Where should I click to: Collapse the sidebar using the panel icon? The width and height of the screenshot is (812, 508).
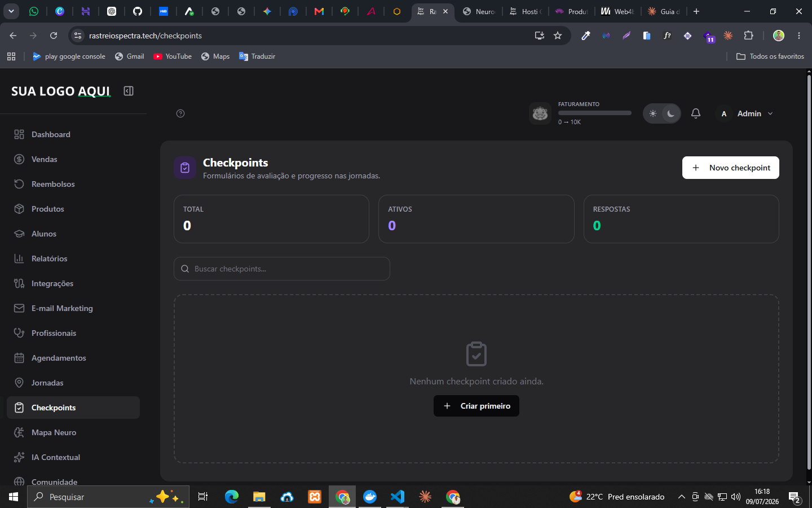(129, 91)
